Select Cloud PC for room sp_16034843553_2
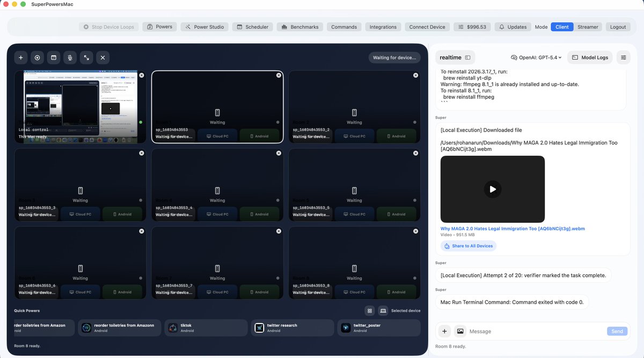This screenshot has width=644, height=358. pos(354,136)
